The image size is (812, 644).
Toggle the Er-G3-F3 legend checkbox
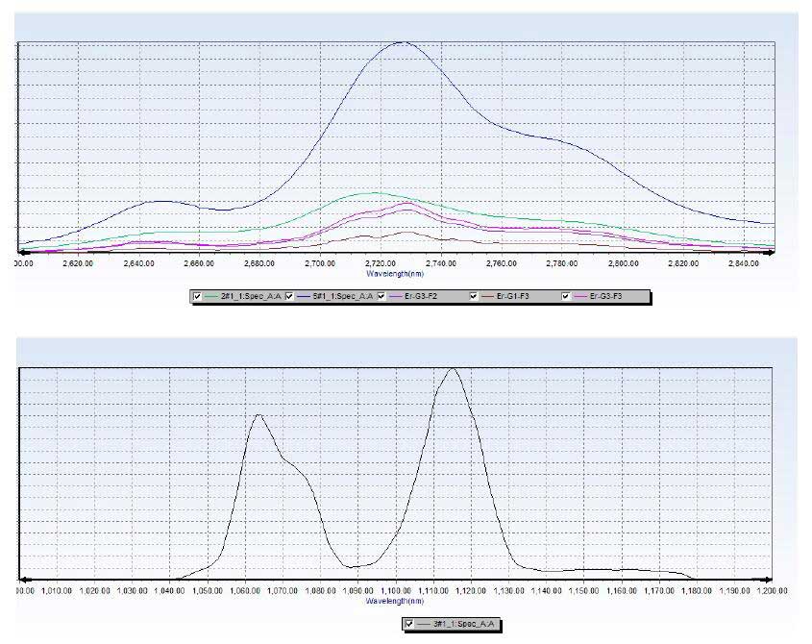[x=566, y=296]
